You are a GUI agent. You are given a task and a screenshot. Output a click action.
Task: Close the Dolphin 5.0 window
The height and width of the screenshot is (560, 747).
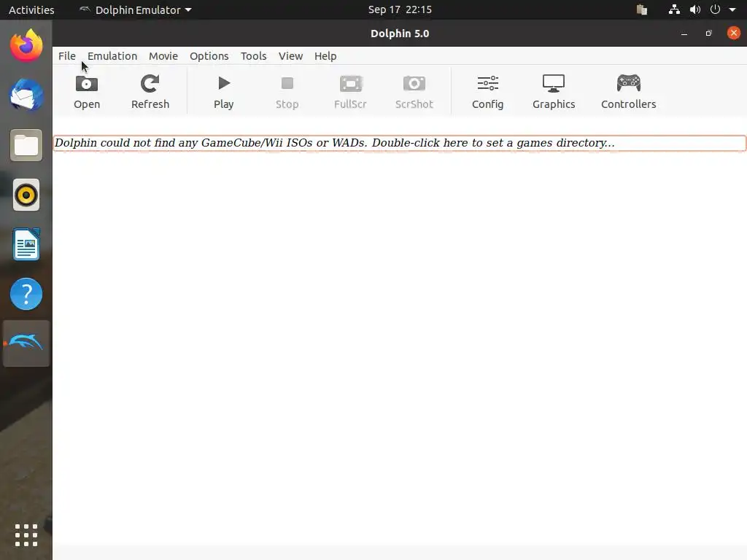point(734,33)
